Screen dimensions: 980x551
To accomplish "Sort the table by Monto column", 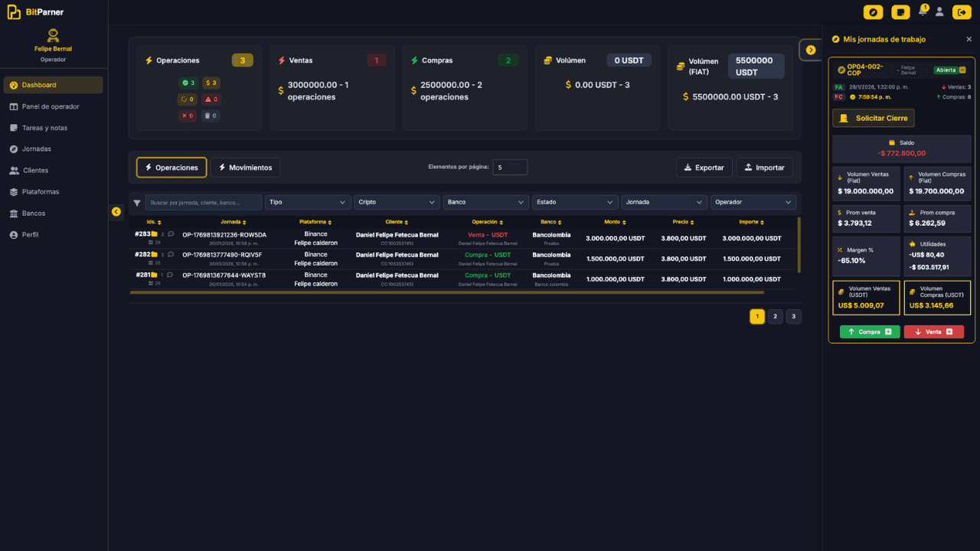I will [x=615, y=222].
